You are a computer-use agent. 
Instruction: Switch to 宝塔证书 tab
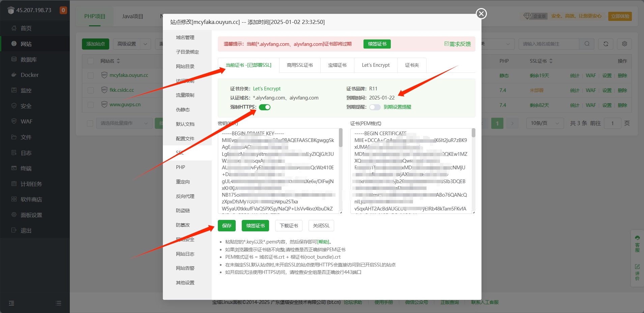pyautogui.click(x=337, y=65)
